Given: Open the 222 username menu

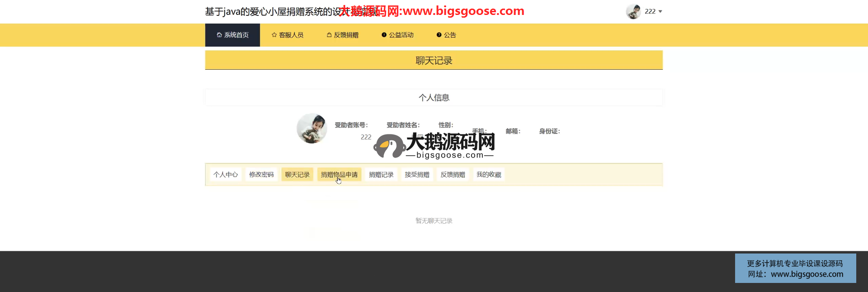Looking at the screenshot, I should point(650,11).
